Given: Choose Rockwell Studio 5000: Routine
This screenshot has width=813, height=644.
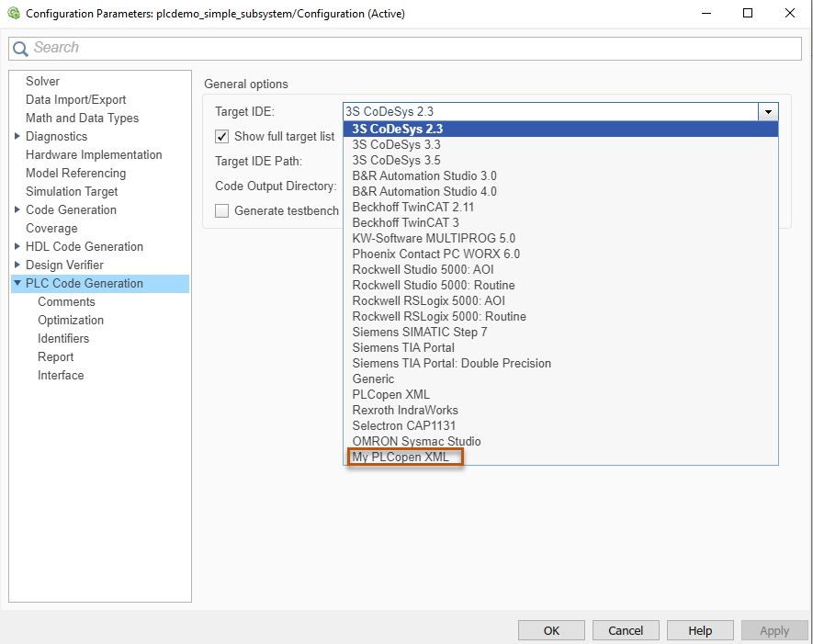Looking at the screenshot, I should pos(561,285).
